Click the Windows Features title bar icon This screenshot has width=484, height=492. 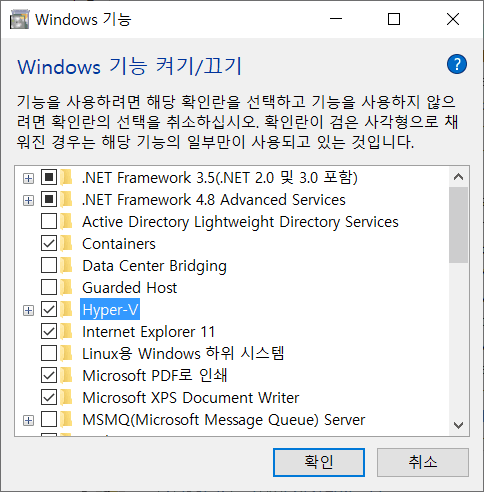coord(19,19)
